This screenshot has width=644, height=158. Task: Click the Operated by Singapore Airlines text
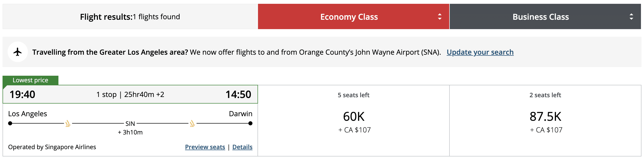tap(52, 147)
